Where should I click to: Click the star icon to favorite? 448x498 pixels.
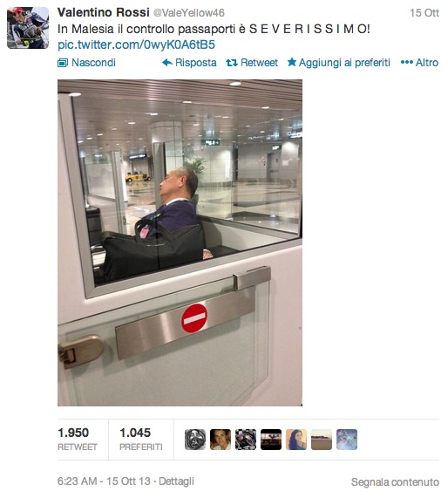pos(292,62)
